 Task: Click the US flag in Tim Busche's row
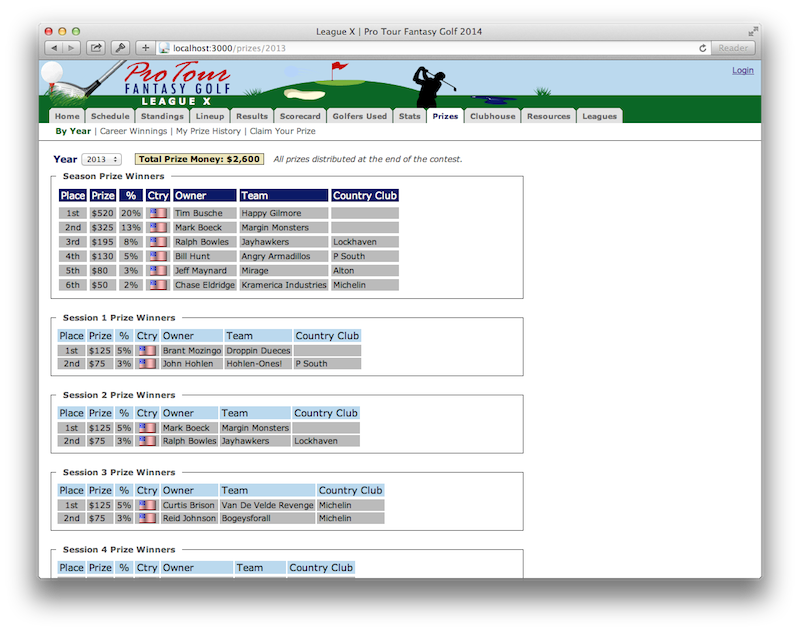[x=158, y=213]
